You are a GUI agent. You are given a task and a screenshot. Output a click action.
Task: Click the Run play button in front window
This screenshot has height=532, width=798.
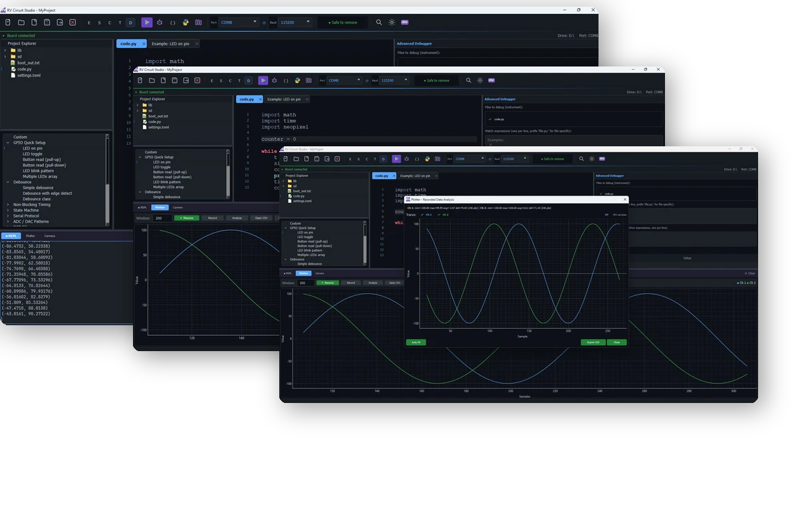pos(396,159)
